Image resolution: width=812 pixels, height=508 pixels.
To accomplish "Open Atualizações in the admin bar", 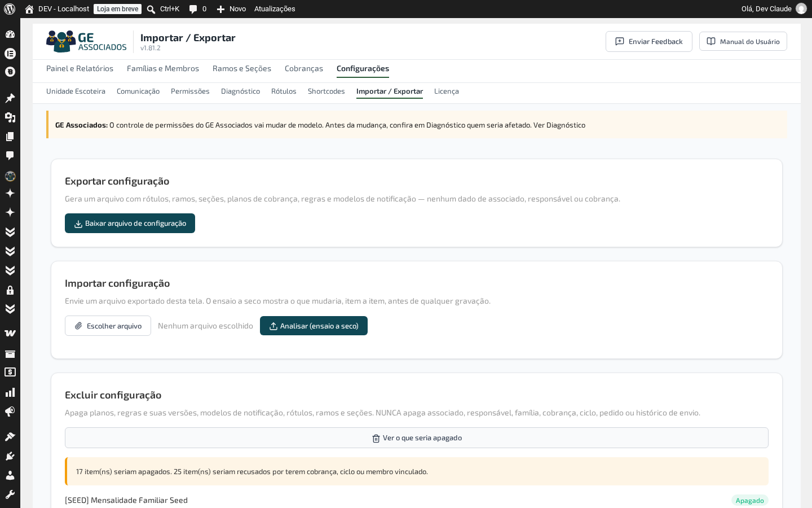I will point(275,9).
